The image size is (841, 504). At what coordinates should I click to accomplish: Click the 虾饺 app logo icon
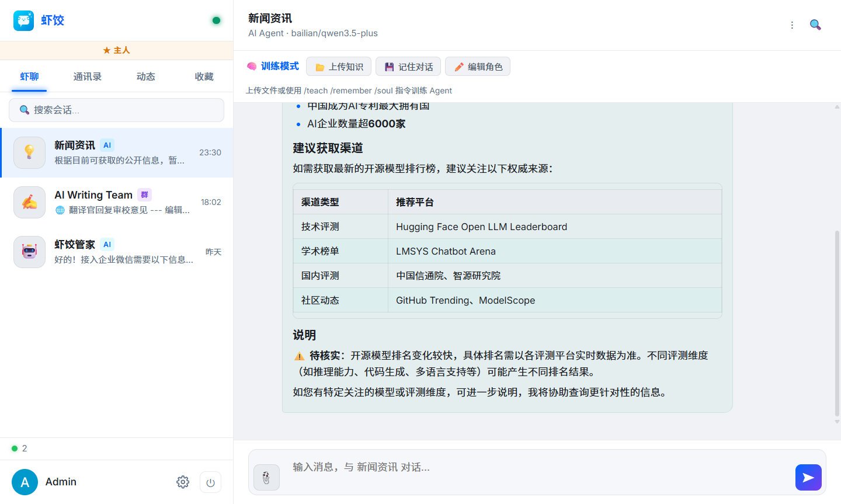pyautogui.click(x=24, y=20)
